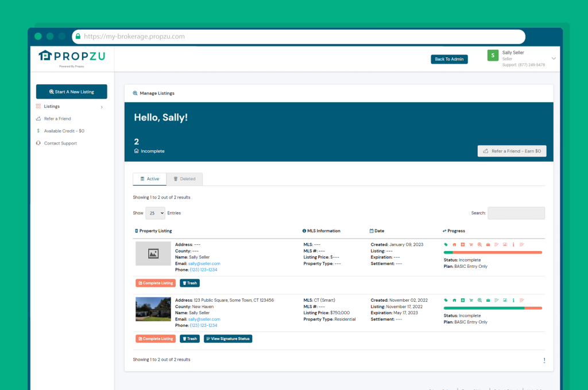This screenshot has height=390, width=588.
Task: Click the PROPZU logo
Action: [72, 56]
